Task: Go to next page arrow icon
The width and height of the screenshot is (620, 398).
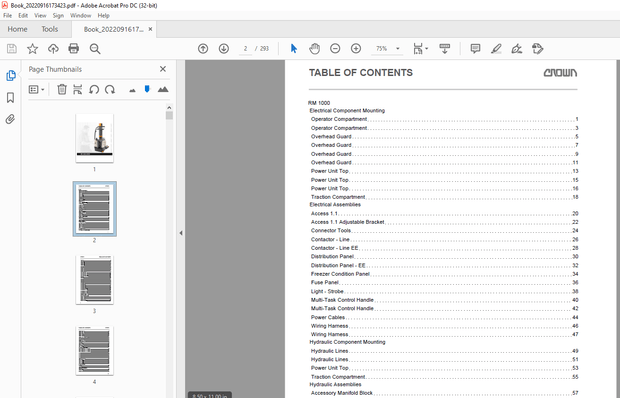Action: [x=224, y=49]
